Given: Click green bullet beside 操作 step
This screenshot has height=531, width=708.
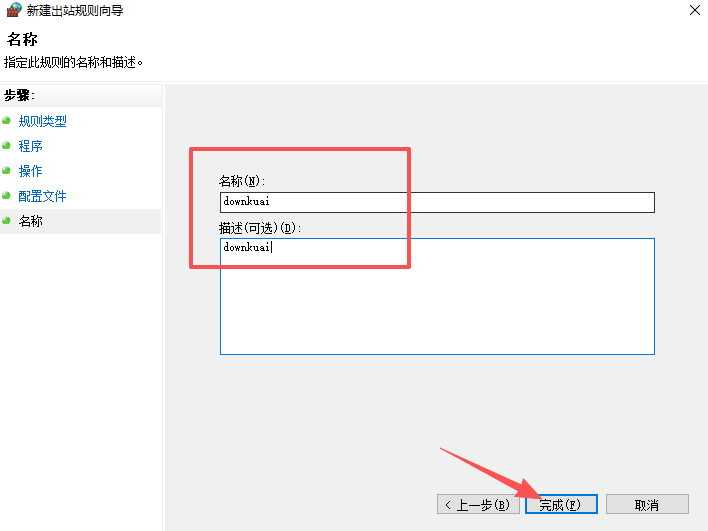Looking at the screenshot, I should pos(8,171).
